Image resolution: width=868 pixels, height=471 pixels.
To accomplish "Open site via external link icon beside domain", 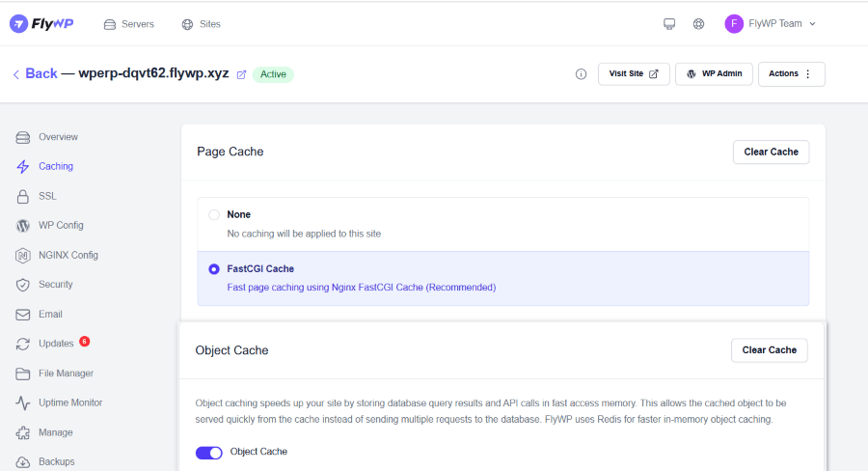I will point(241,75).
